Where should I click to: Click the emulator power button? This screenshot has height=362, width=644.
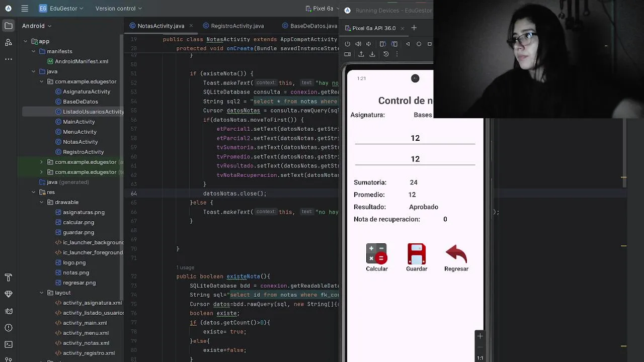pyautogui.click(x=347, y=44)
